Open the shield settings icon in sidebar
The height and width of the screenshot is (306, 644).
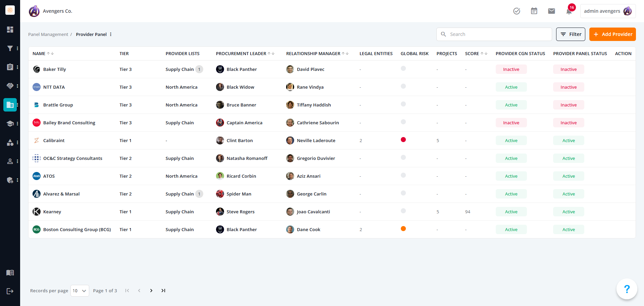(10, 180)
